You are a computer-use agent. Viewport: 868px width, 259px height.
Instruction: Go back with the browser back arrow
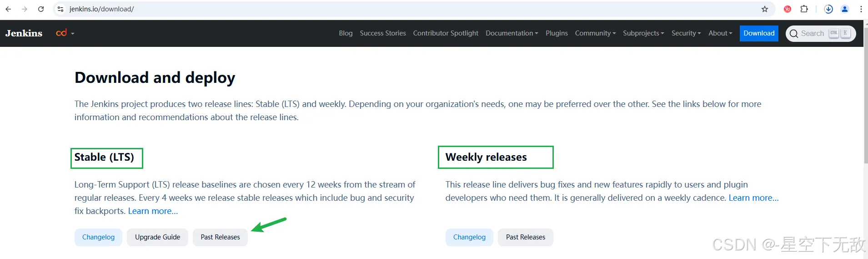[x=8, y=9]
